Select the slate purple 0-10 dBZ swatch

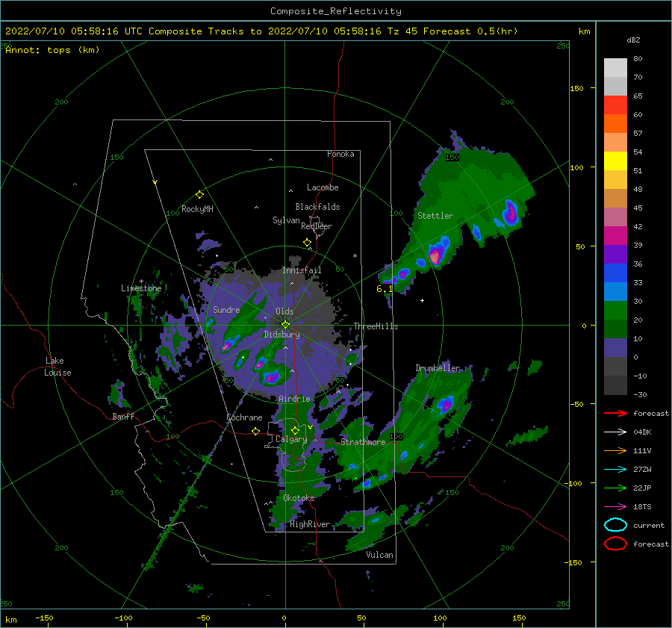(615, 348)
